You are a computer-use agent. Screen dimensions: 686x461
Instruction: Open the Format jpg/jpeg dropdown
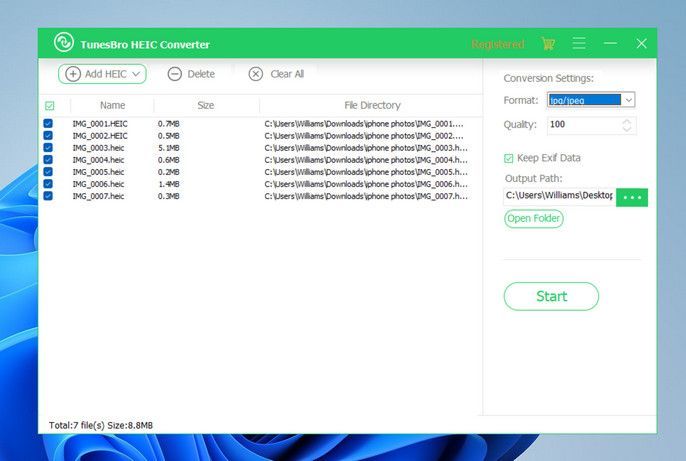[591, 100]
